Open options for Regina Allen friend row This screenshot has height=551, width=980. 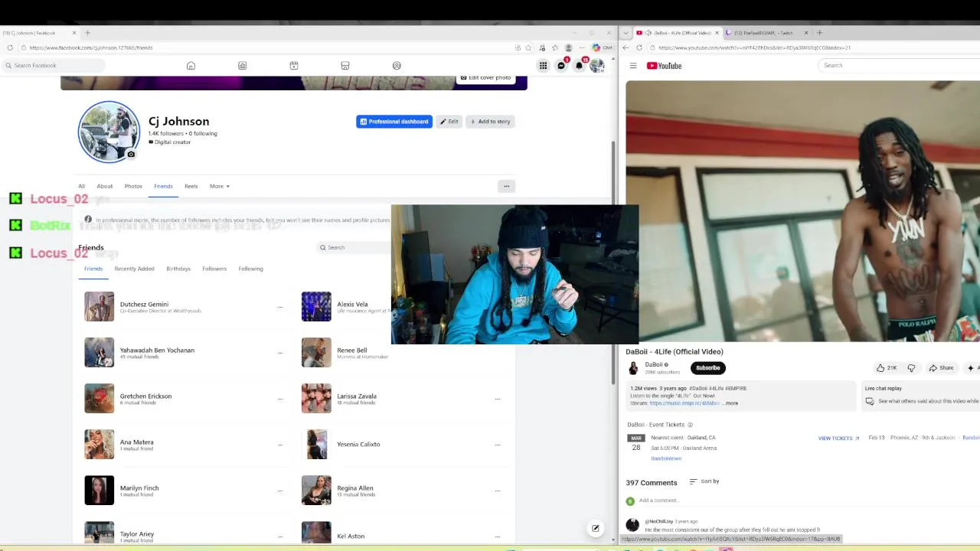pyautogui.click(x=498, y=491)
